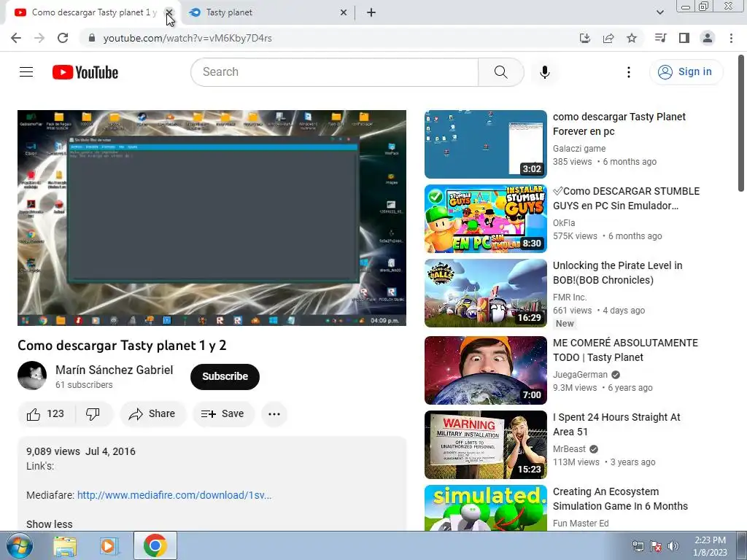Open title 'ME COMERÉ ABSOLUTAMENTE TODO | Tasty Planet'
The height and width of the screenshot is (560, 747).
click(625, 350)
